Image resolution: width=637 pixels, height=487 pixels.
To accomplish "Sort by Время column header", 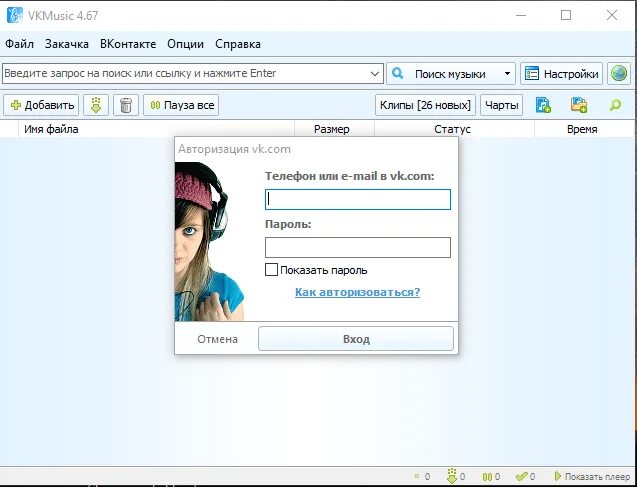I will 585,129.
